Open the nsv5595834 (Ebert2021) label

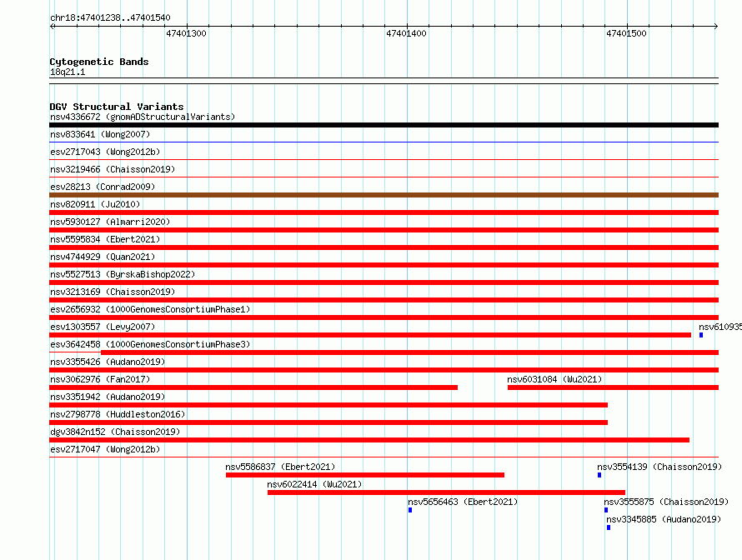105,239
